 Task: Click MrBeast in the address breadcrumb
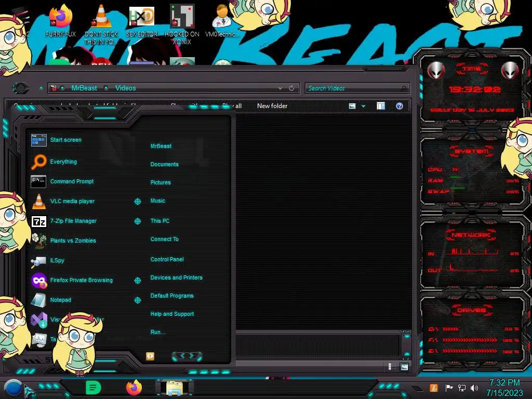(x=84, y=88)
